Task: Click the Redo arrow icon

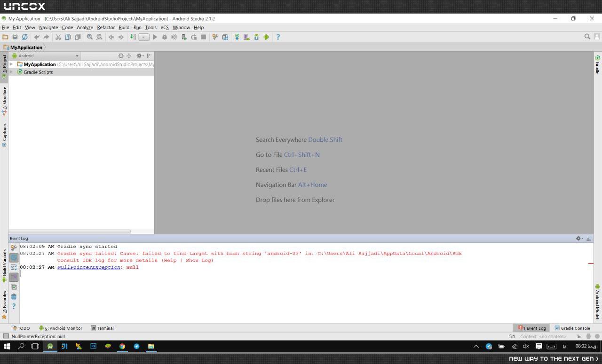Action: pos(46,37)
